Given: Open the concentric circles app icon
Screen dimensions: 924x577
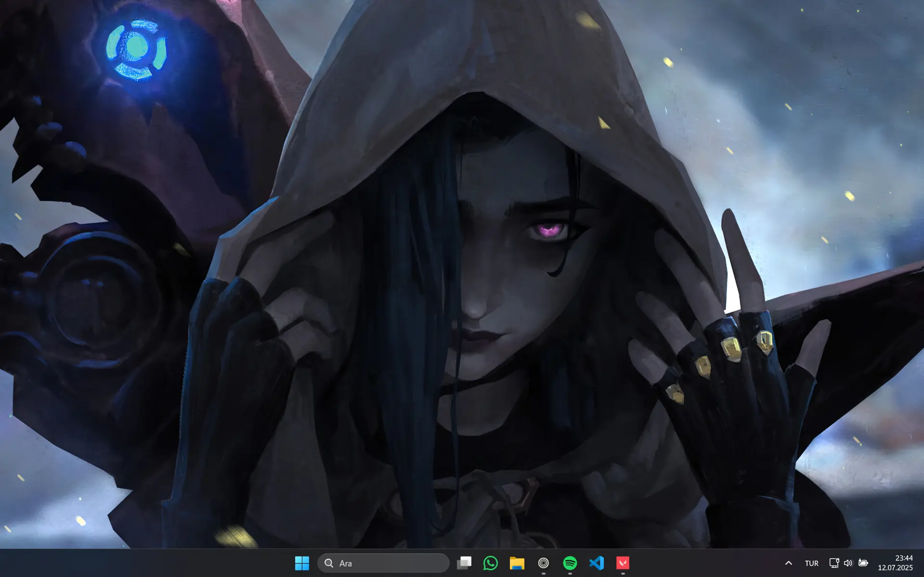Looking at the screenshot, I should (x=544, y=563).
